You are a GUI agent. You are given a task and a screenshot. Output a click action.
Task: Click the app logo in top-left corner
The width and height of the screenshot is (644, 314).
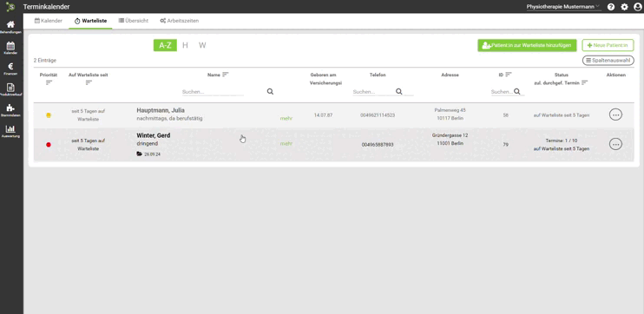click(x=10, y=7)
